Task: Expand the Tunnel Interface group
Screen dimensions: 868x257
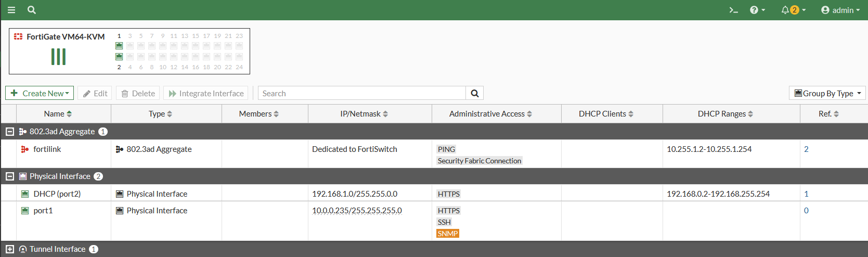Action: coord(9,249)
